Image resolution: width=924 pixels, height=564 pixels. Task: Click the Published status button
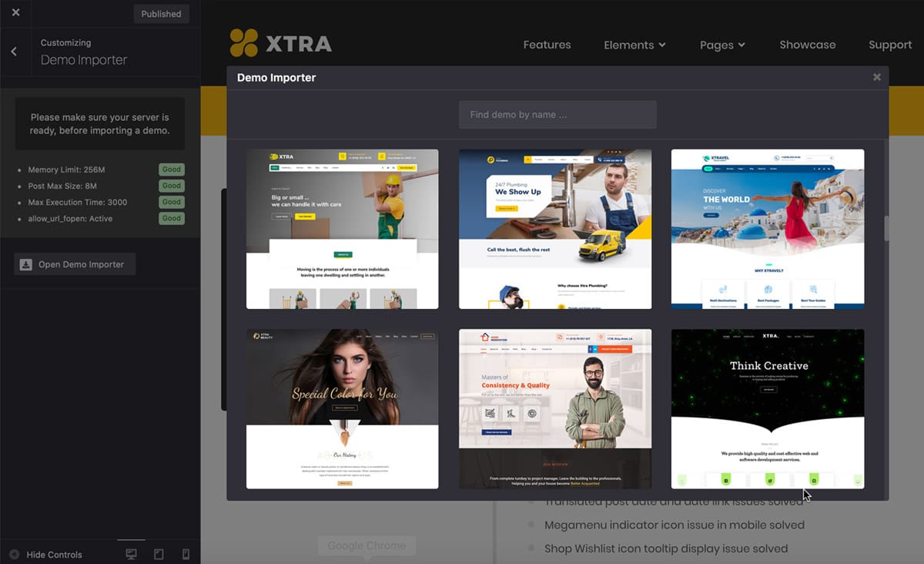161,14
